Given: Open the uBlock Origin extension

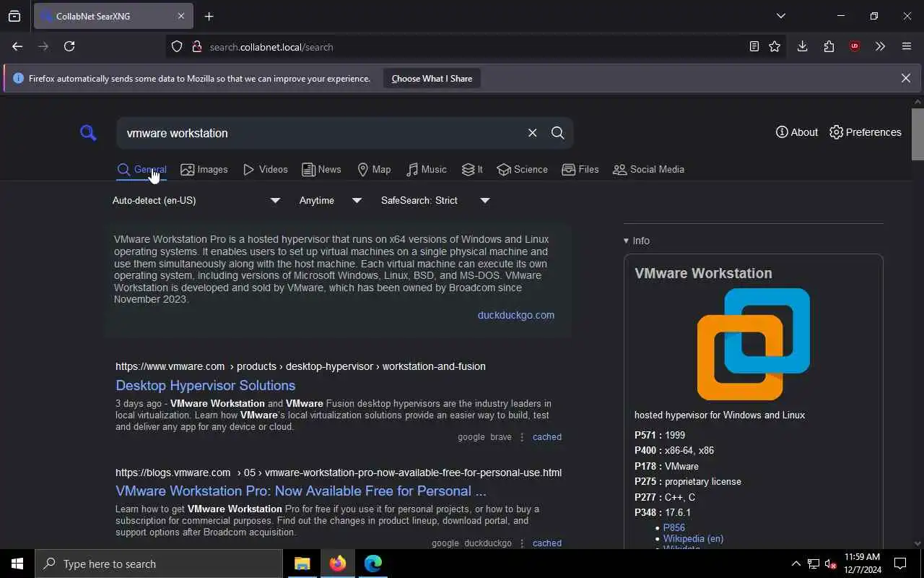Looking at the screenshot, I should [x=855, y=46].
